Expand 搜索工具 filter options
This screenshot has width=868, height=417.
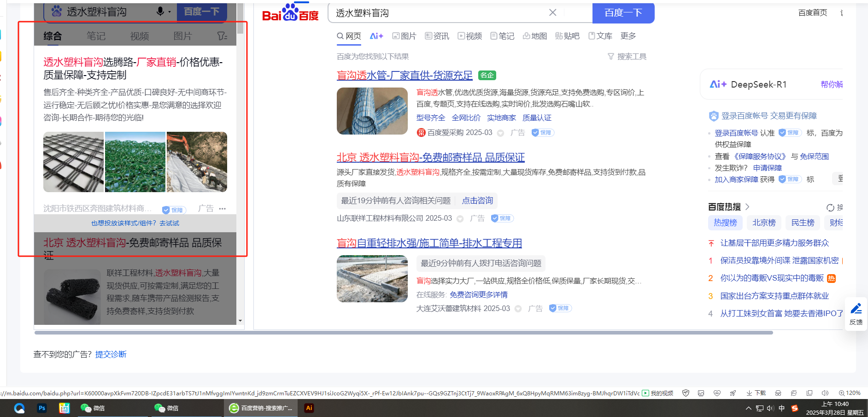click(x=627, y=56)
